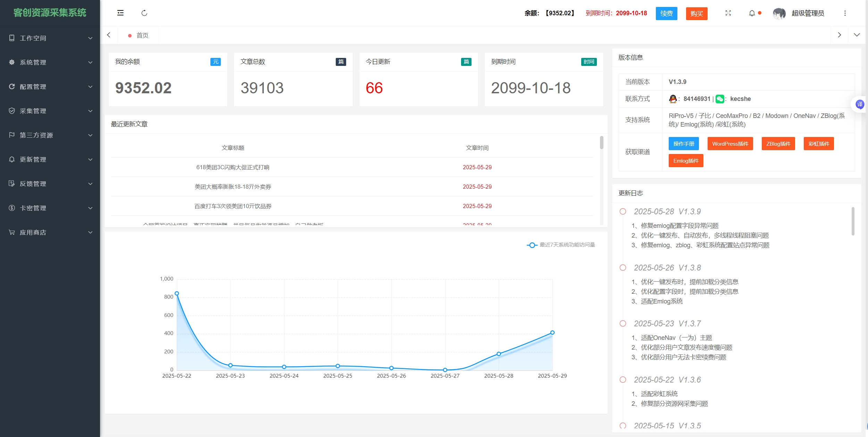Click the tabs scroll-right arrow

pos(839,35)
